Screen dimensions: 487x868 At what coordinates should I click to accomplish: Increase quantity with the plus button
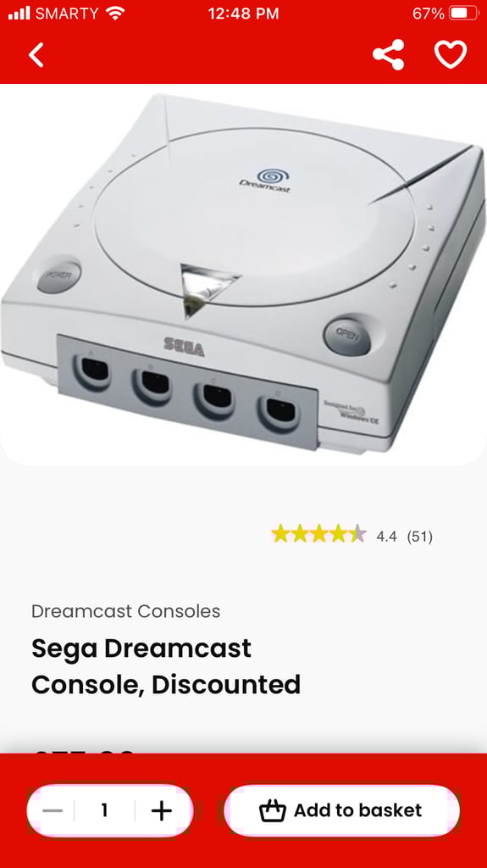pos(162,811)
